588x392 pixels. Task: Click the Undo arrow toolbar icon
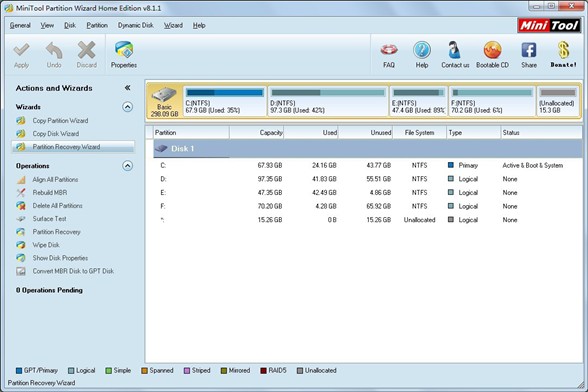click(x=54, y=50)
